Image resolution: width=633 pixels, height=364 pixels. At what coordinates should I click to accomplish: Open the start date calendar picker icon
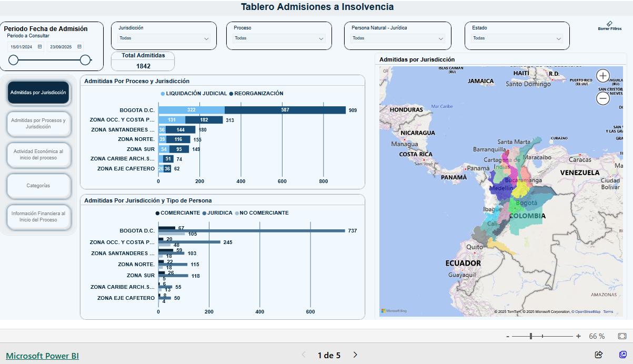39,47
